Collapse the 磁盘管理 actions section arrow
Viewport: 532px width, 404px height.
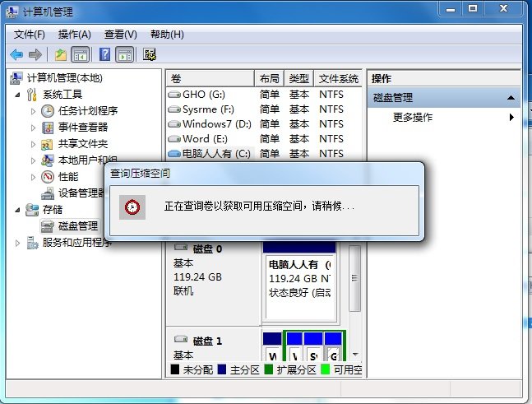(511, 98)
